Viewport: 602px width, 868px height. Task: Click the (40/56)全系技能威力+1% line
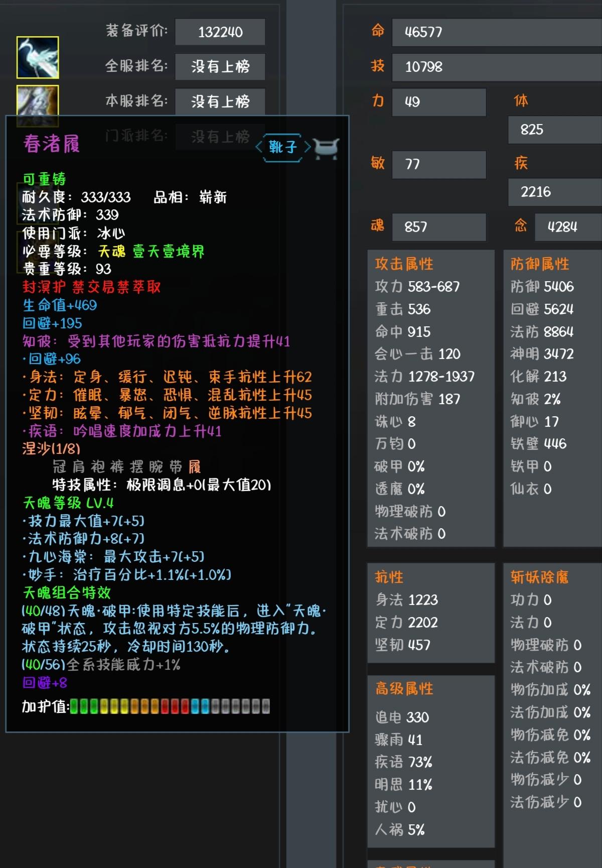101,665
